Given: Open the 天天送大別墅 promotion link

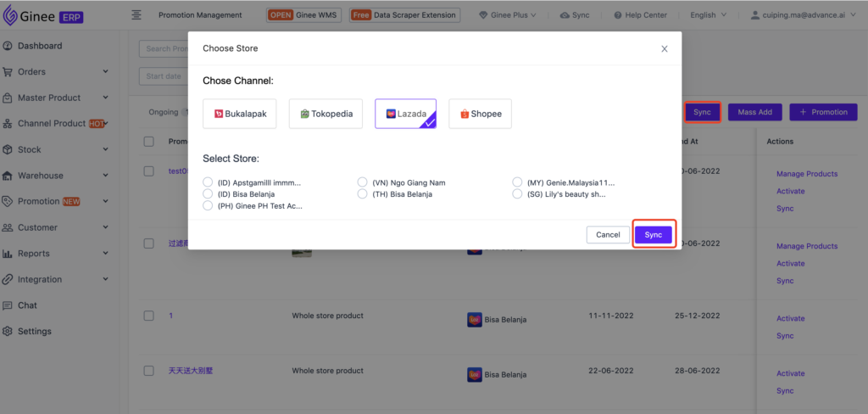Looking at the screenshot, I should pos(191,371).
